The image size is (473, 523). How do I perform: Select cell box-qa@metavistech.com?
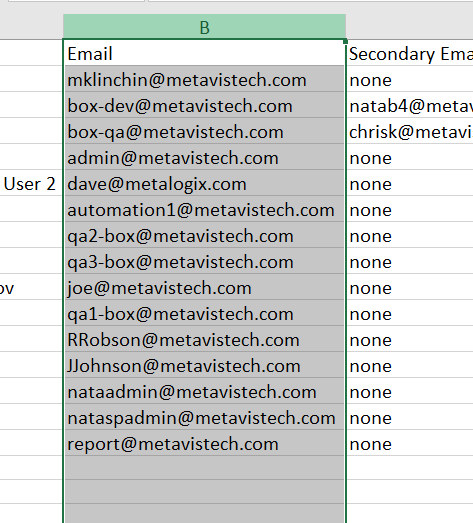(x=204, y=131)
